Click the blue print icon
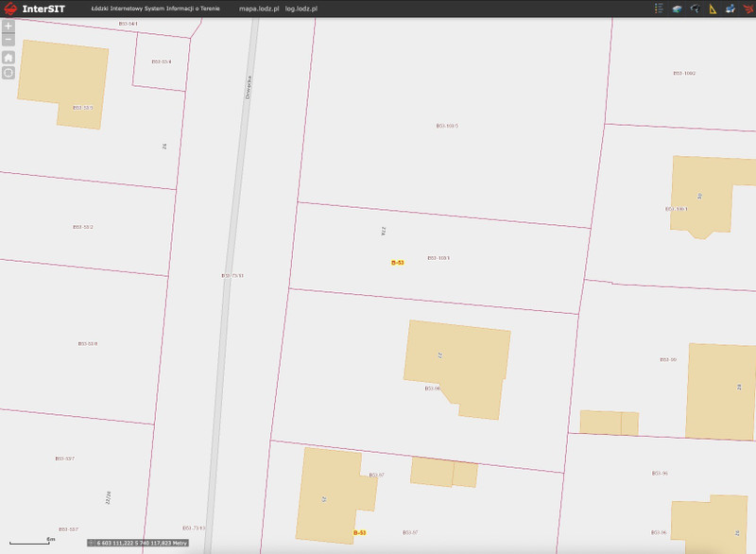756x554 pixels. click(730, 9)
